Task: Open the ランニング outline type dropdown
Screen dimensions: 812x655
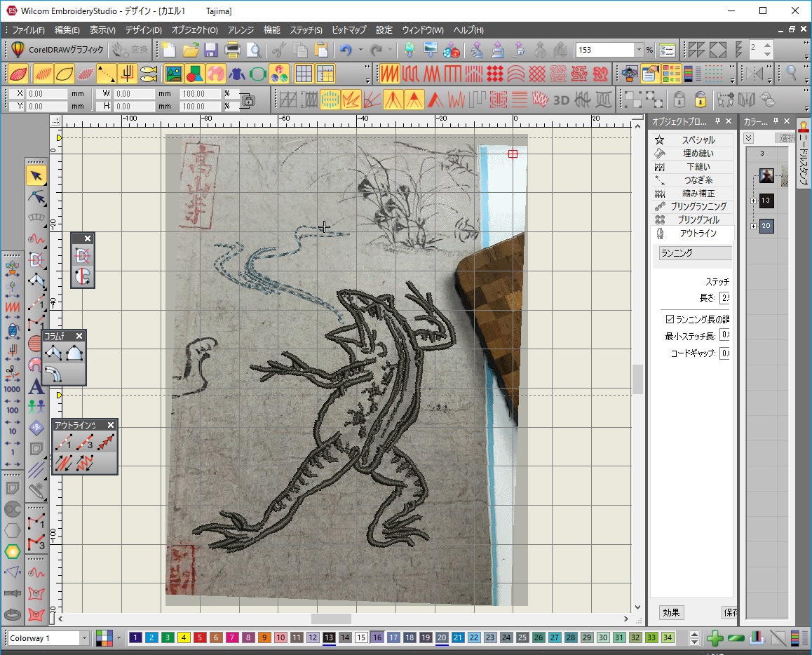Action: [x=695, y=252]
